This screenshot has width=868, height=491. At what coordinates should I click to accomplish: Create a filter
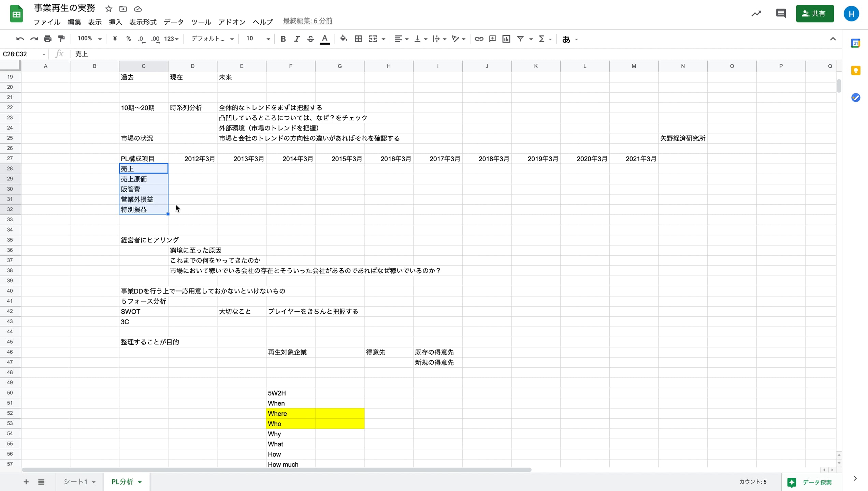click(521, 39)
